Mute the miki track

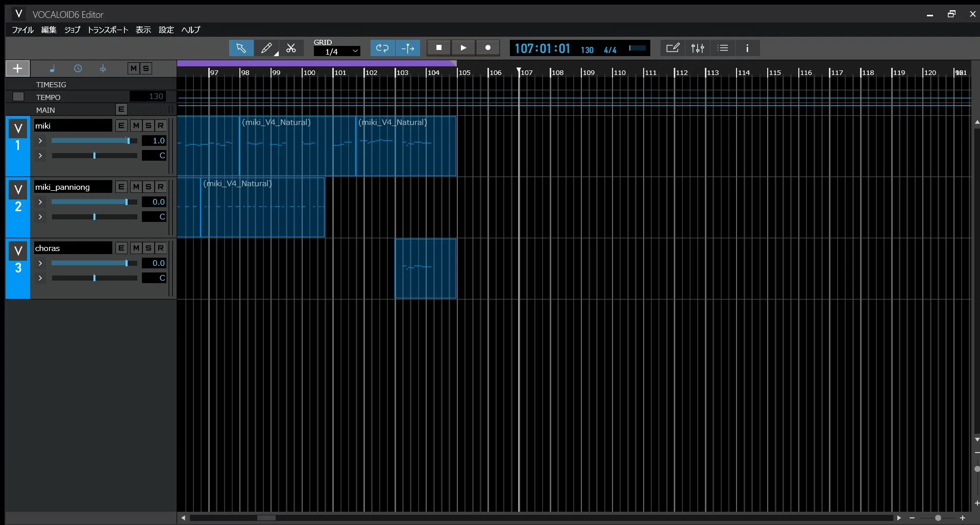click(x=136, y=126)
